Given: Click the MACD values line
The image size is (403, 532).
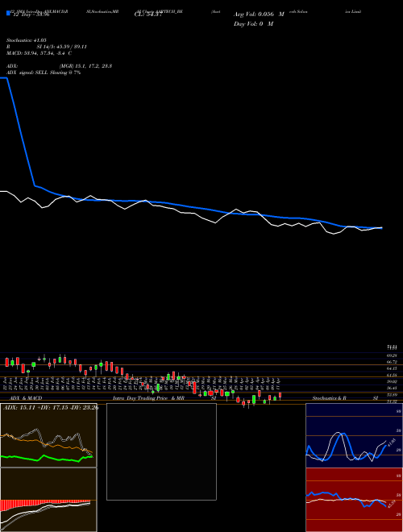Looking at the screenshot, I should pos(39,53).
